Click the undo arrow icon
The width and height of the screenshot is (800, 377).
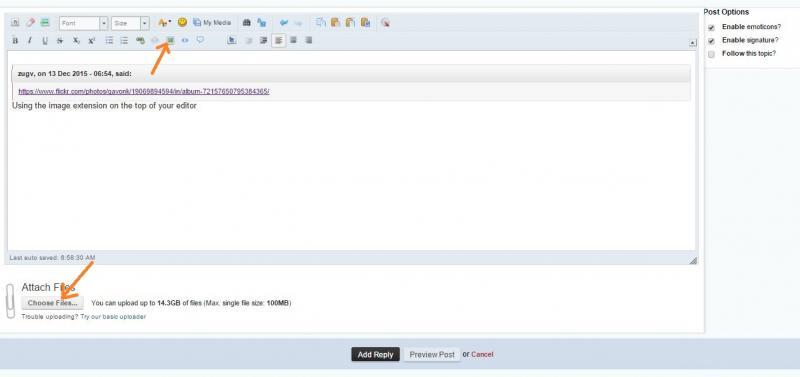coord(284,23)
